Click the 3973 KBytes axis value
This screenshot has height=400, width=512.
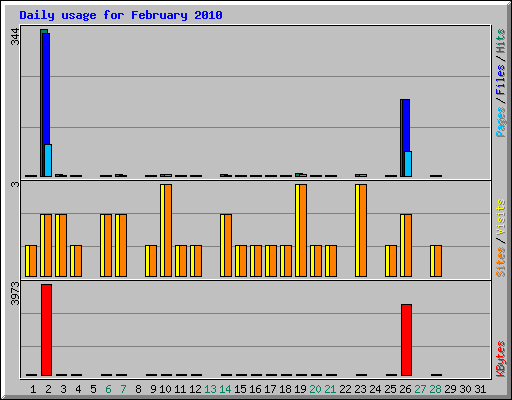pos(15,293)
